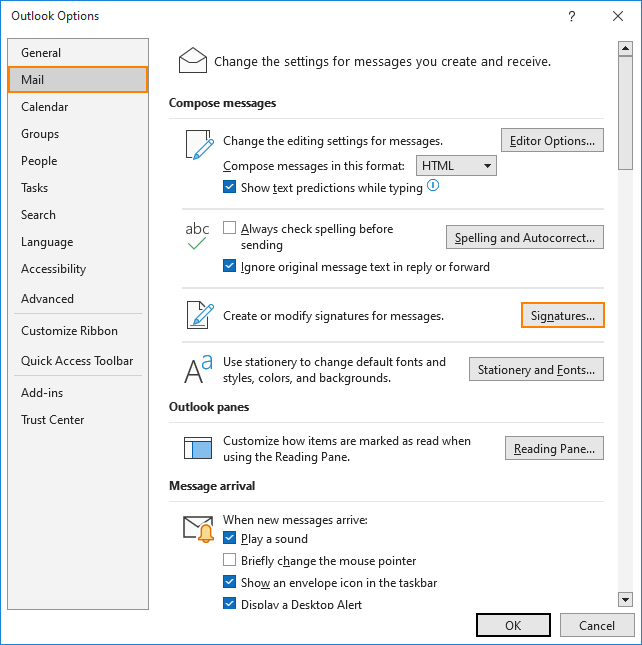Click the scrollbar down arrow
This screenshot has width=642, height=645.
(x=625, y=599)
